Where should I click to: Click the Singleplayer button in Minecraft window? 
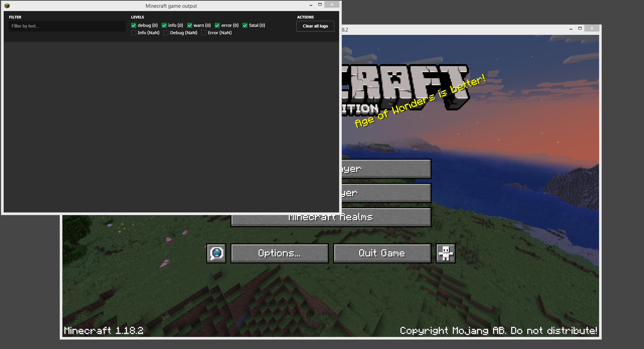386,169
